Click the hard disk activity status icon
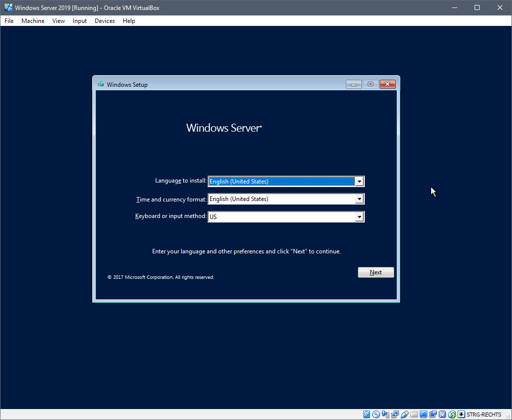 366,415
